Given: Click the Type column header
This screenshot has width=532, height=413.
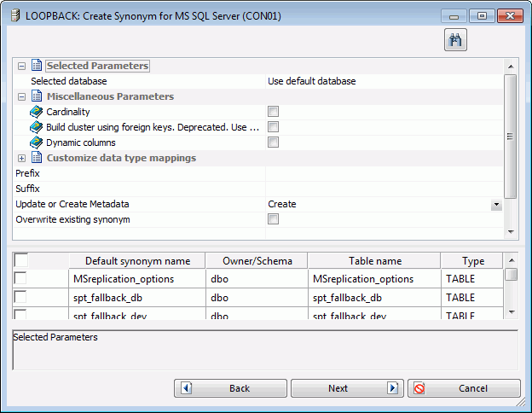Looking at the screenshot, I should (472, 261).
